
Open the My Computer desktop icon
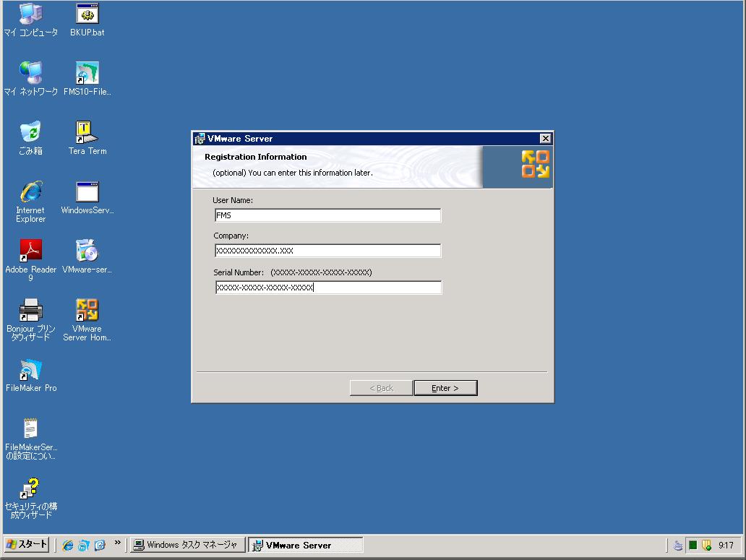pyautogui.click(x=31, y=20)
